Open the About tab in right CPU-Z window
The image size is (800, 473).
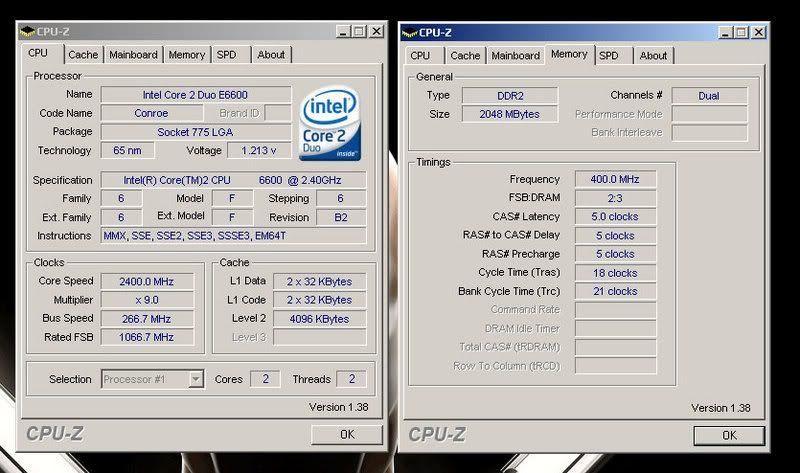pyautogui.click(x=653, y=56)
